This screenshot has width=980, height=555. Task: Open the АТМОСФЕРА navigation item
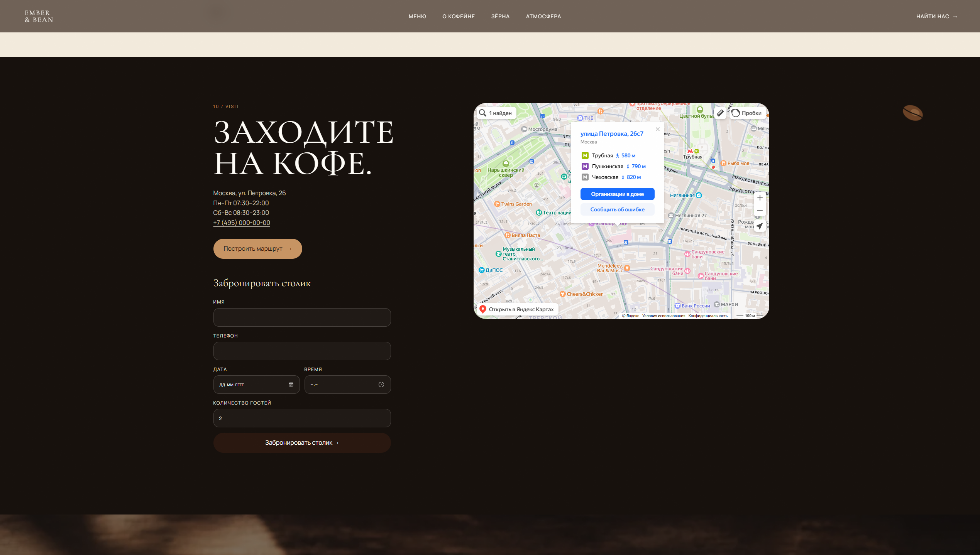click(x=543, y=16)
